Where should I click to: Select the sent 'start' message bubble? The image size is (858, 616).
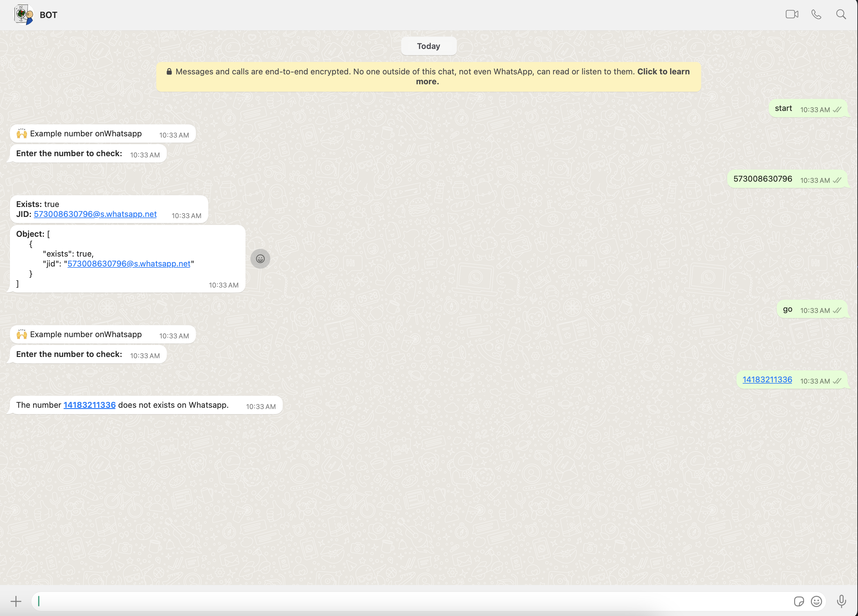[x=783, y=108]
